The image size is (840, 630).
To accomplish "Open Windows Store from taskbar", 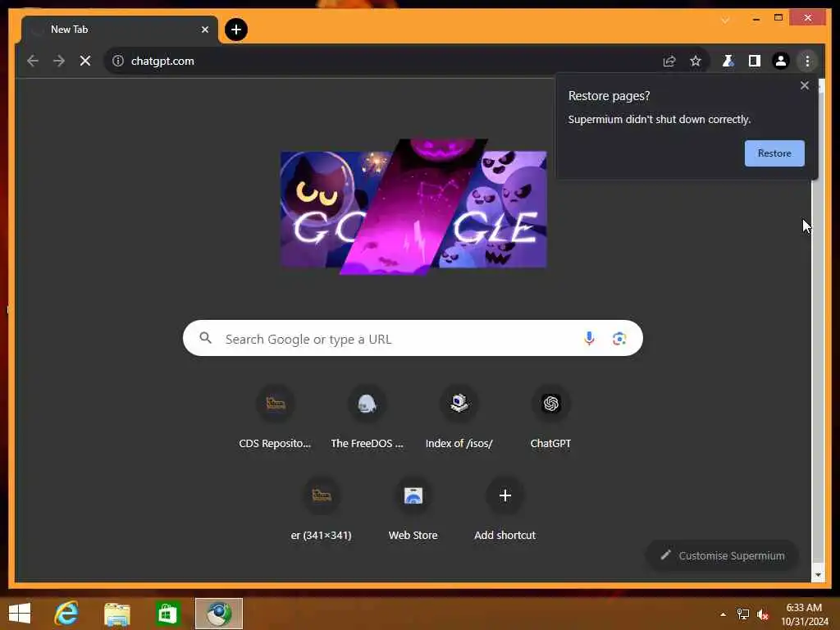I will (167, 614).
